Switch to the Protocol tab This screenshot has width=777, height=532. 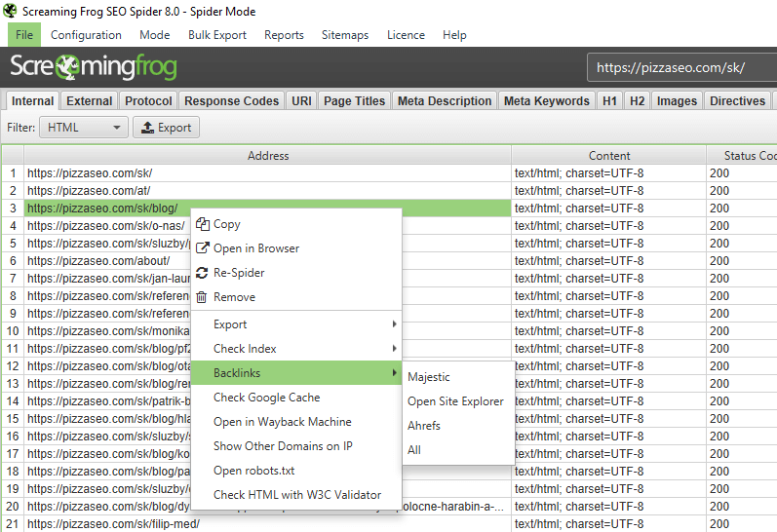click(x=148, y=101)
